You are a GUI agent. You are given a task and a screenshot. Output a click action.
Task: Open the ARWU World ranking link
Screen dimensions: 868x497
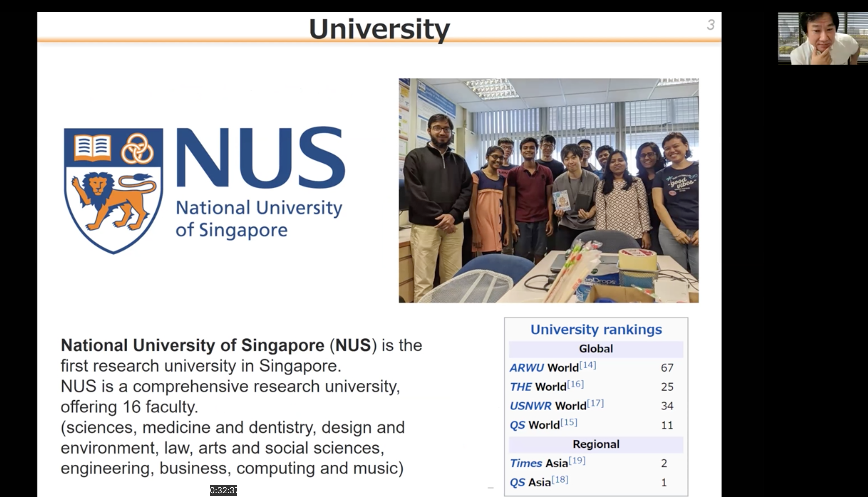[527, 368]
